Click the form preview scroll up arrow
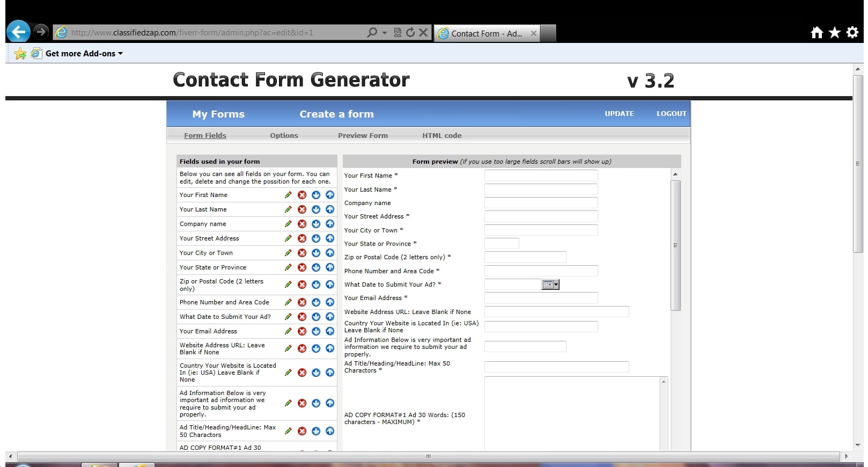This screenshot has height=467, width=868. [x=675, y=174]
